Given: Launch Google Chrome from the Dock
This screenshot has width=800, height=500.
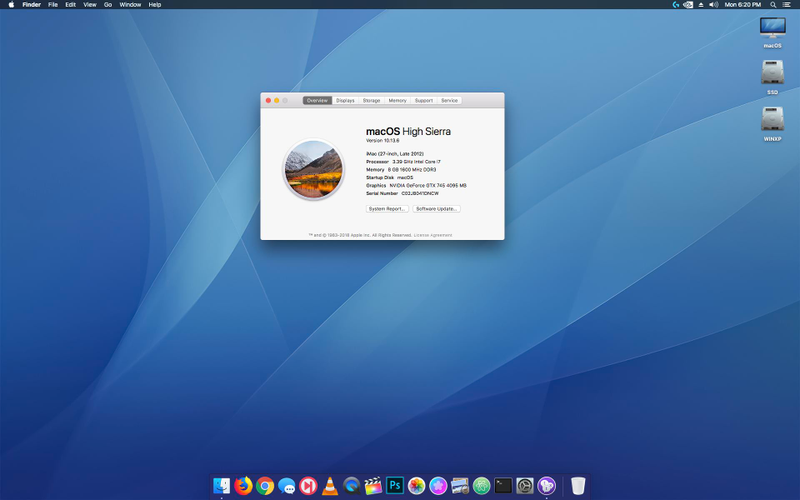Looking at the screenshot, I should pyautogui.click(x=265, y=486).
